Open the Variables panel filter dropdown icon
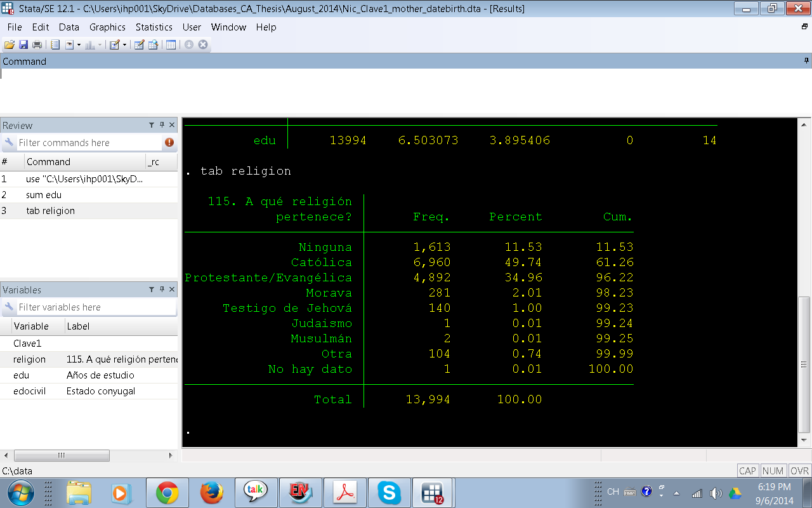 coord(152,290)
